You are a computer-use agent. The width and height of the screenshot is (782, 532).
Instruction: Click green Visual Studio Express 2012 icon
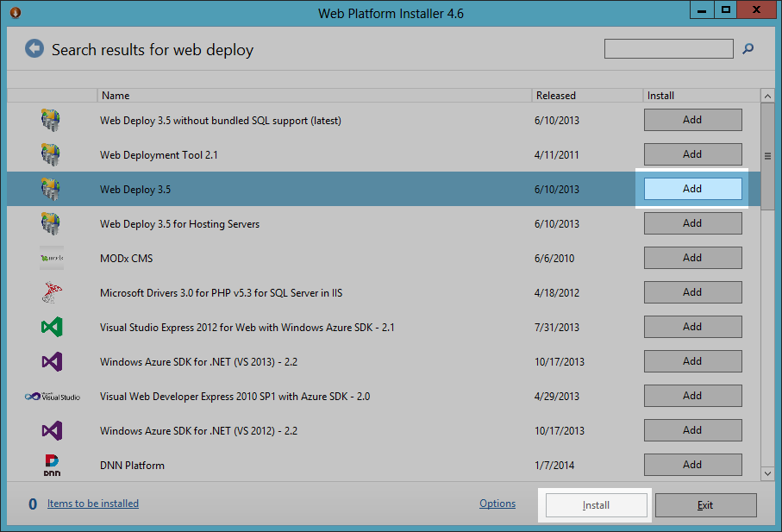click(52, 327)
